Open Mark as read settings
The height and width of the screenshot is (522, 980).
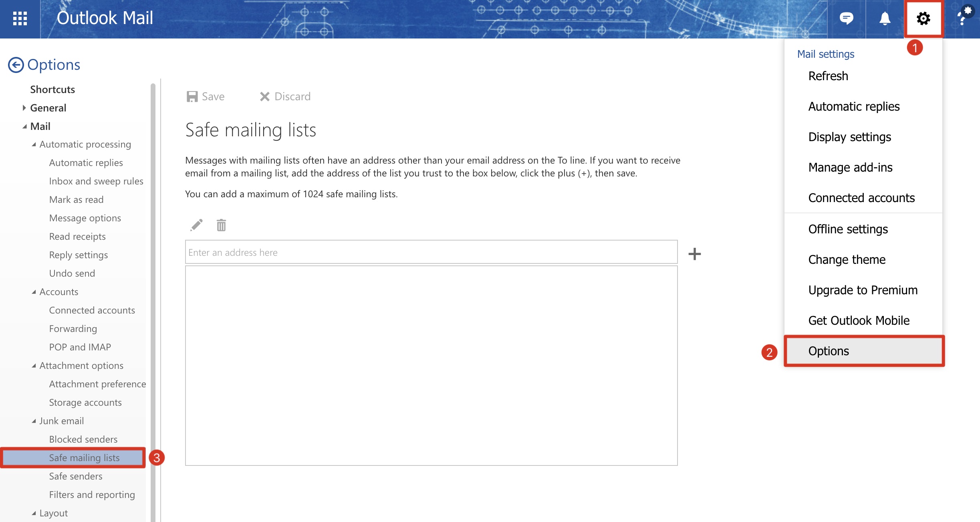click(76, 200)
